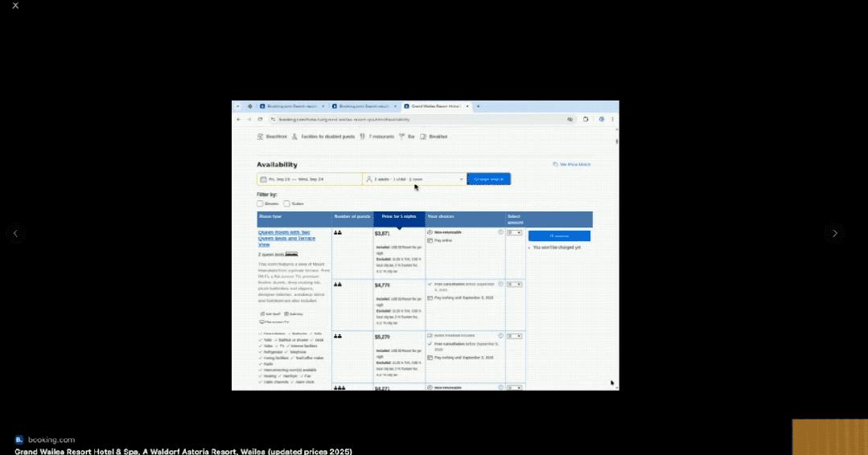Click the 7 restaurants fork icon
Screen dimensions: 868x455
click(x=363, y=137)
